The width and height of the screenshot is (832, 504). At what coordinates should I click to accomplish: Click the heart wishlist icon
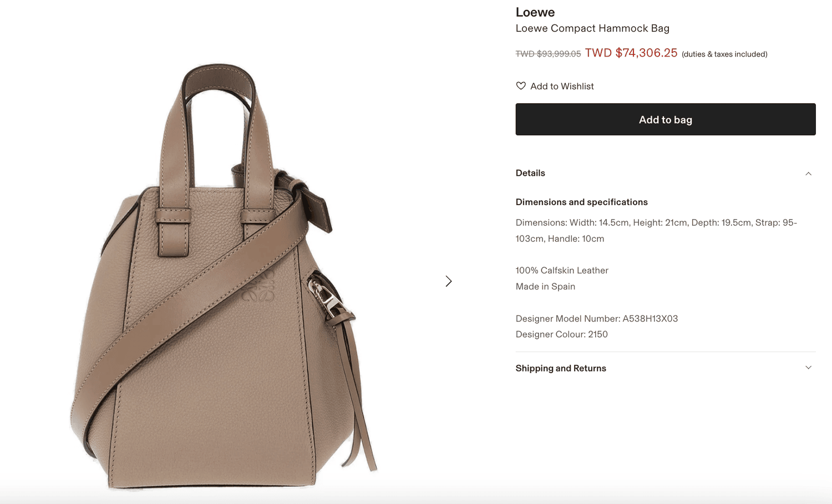point(521,86)
